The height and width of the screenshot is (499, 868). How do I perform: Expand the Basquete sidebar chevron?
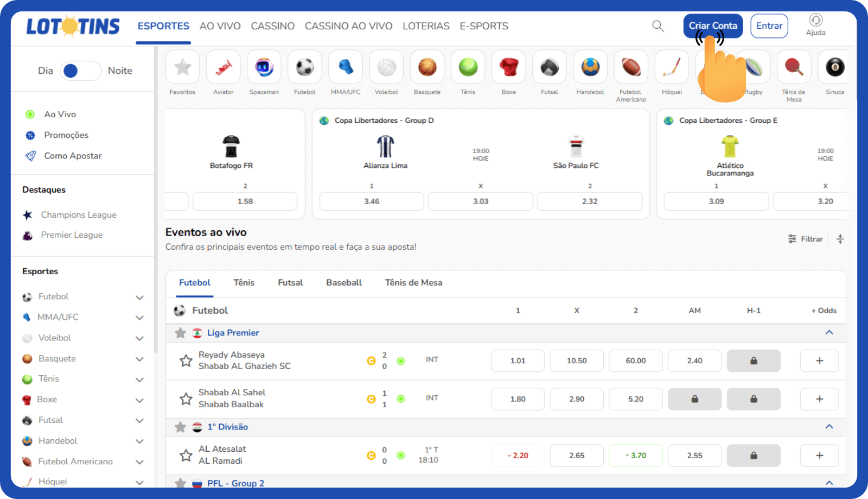coord(139,359)
